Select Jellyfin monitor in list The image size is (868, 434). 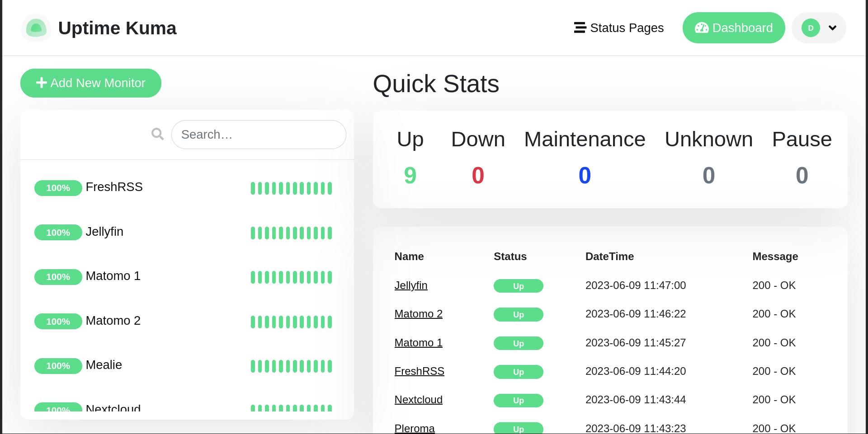187,232
